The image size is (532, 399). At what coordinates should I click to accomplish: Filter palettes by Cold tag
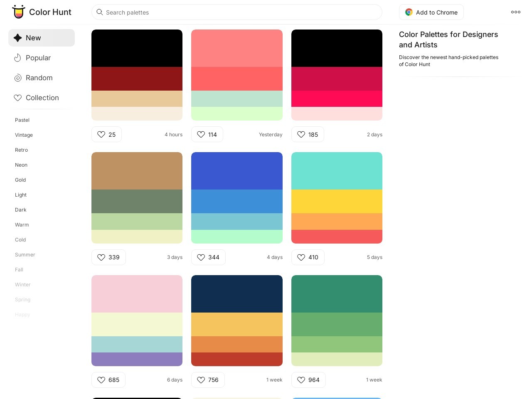coord(20,240)
